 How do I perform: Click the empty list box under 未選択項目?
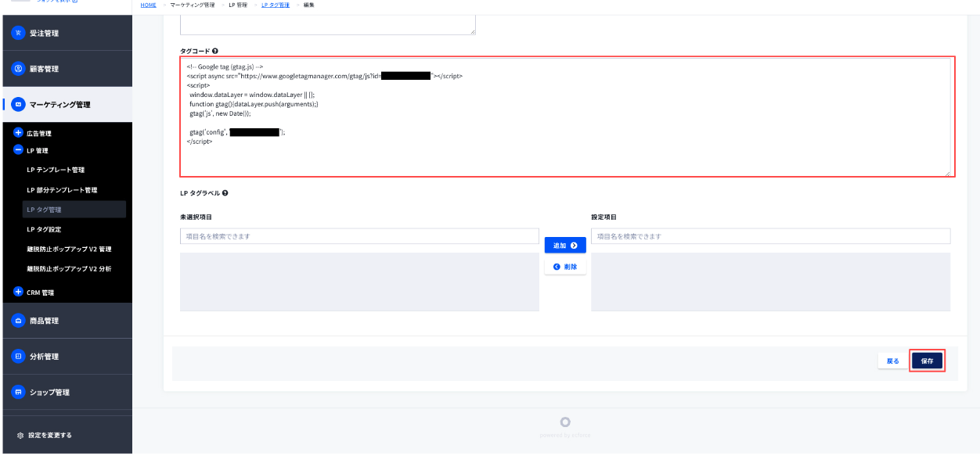359,282
